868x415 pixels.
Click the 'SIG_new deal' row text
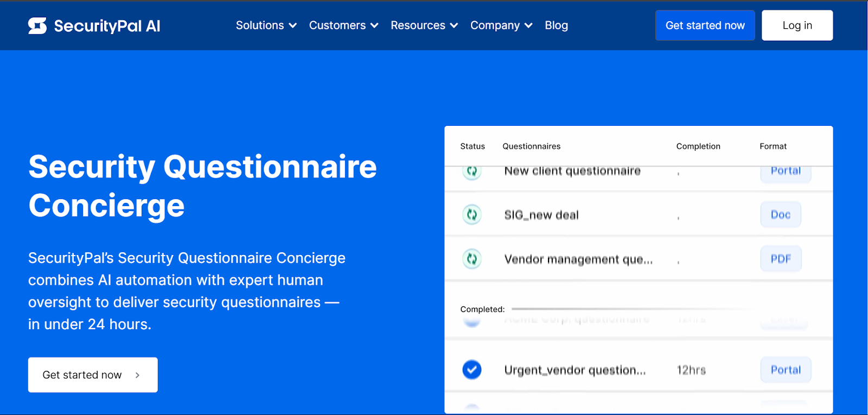(541, 215)
